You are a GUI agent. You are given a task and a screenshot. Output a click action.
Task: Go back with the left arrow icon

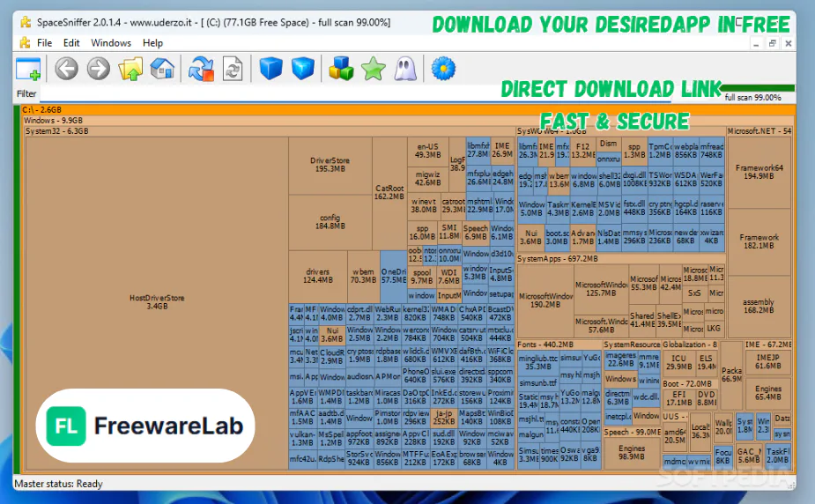(67, 69)
